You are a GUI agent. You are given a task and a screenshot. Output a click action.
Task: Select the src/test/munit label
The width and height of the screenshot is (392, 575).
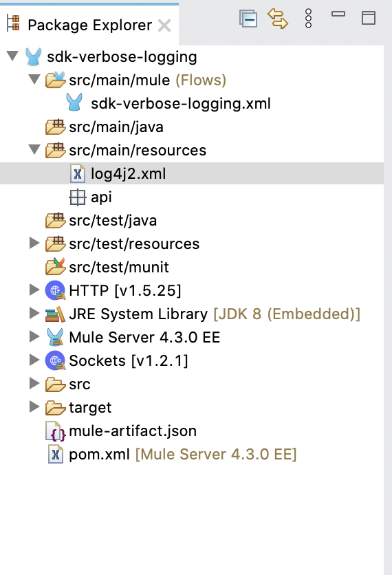point(119,268)
